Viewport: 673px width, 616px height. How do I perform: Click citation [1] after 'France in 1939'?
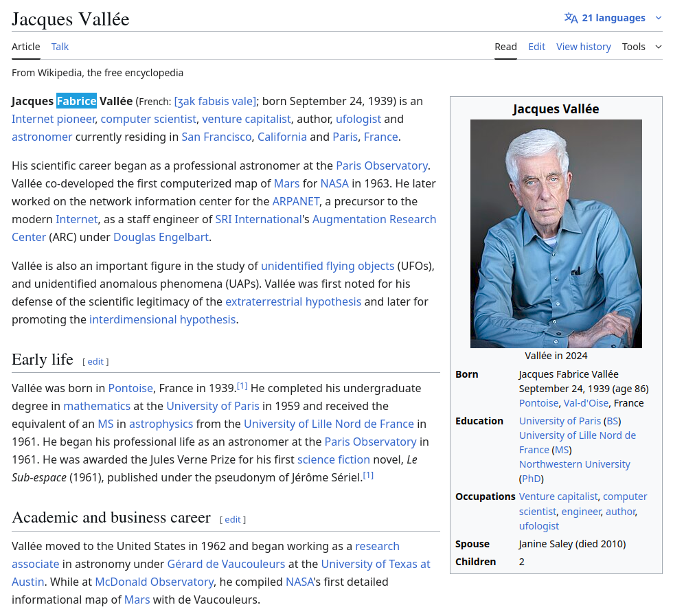point(242,386)
